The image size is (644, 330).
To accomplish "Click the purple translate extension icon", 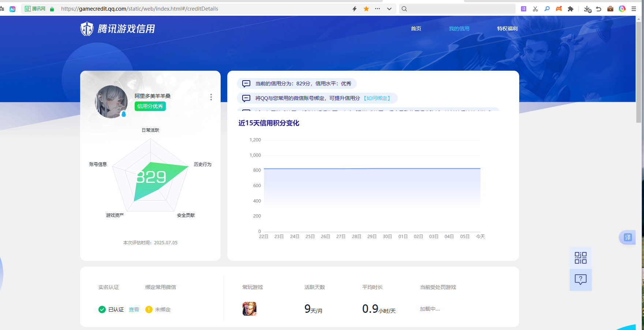I will (524, 9).
